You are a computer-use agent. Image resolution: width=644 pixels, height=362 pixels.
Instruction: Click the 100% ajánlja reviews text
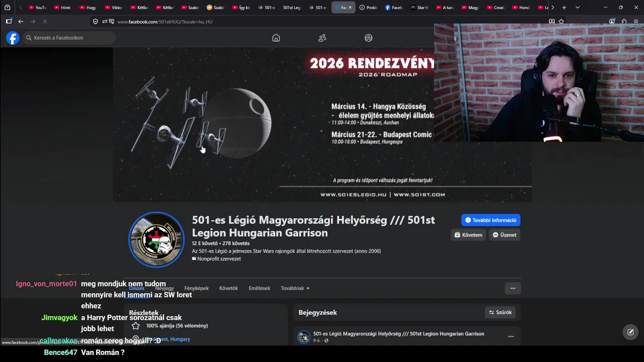(x=177, y=326)
